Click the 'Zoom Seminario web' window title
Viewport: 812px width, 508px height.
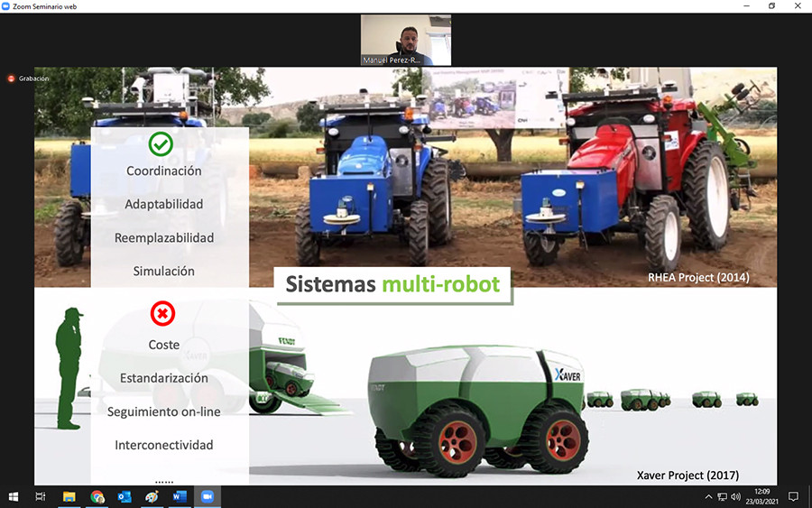(x=44, y=6)
